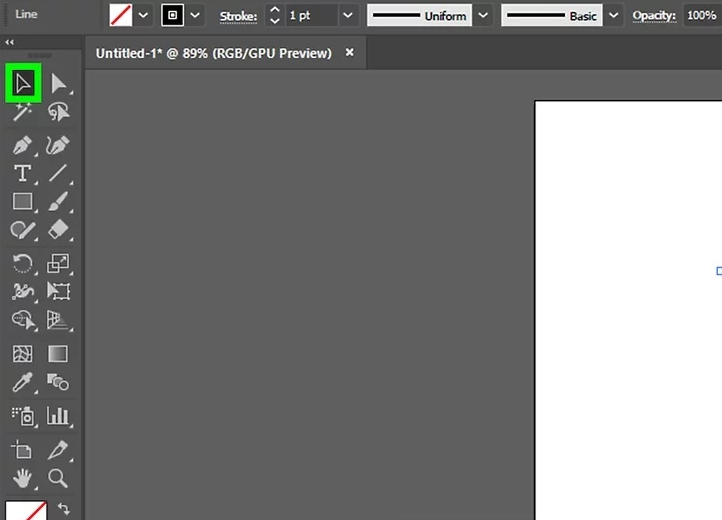Open the fill color dropdown arrow
This screenshot has width=722, height=520.
click(143, 15)
